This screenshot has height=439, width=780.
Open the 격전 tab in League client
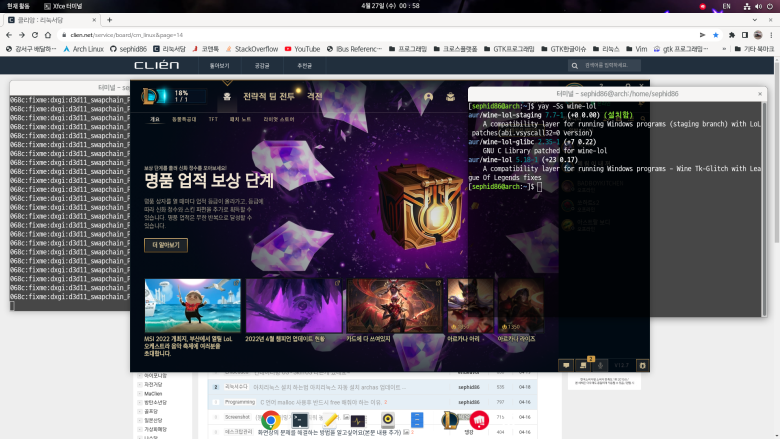coord(314,96)
